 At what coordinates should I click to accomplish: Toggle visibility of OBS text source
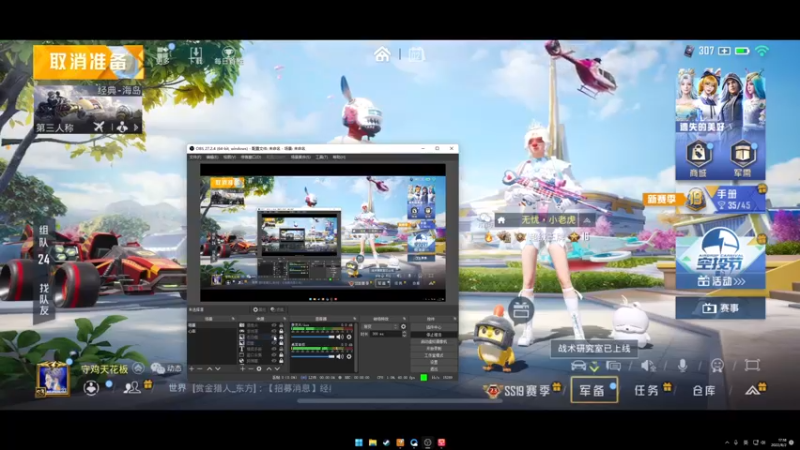tap(273, 348)
